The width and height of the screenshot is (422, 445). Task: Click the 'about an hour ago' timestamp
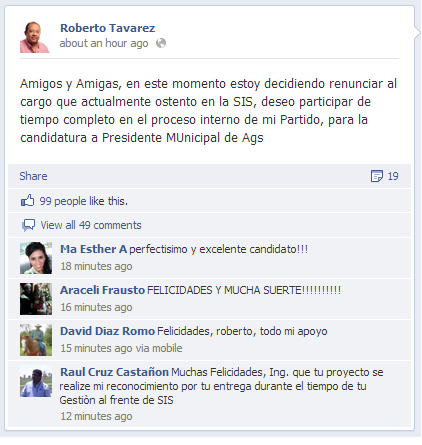click(104, 43)
